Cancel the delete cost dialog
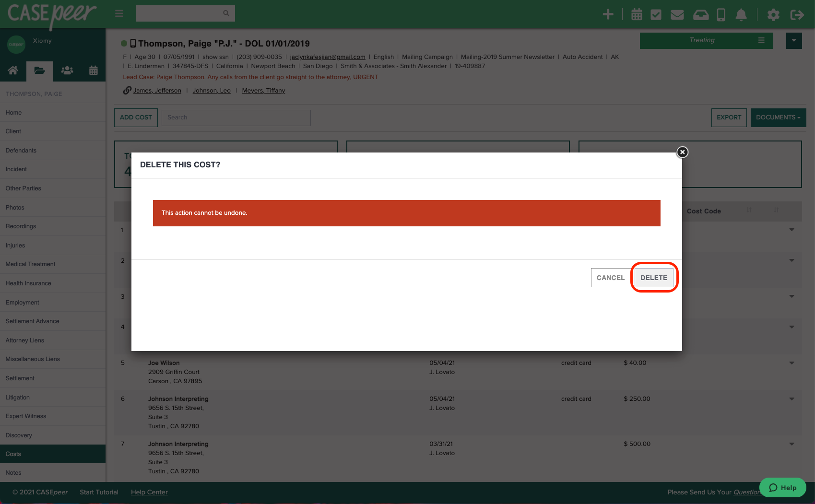Image resolution: width=815 pixels, height=504 pixels. (x=610, y=277)
